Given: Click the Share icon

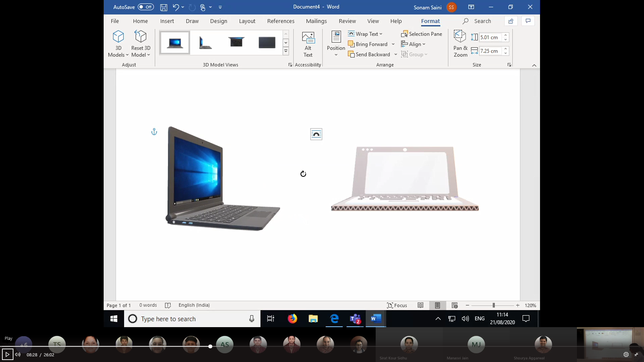Looking at the screenshot, I should click(x=511, y=21).
